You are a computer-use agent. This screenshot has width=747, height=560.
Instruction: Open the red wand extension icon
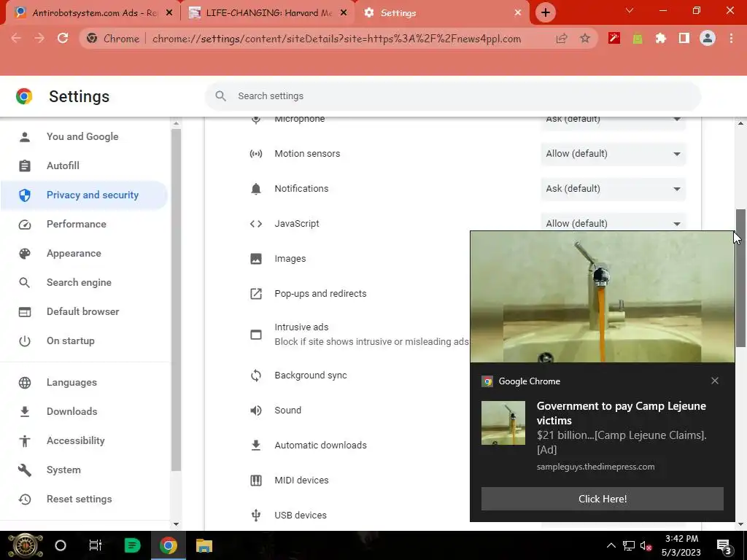614,38
